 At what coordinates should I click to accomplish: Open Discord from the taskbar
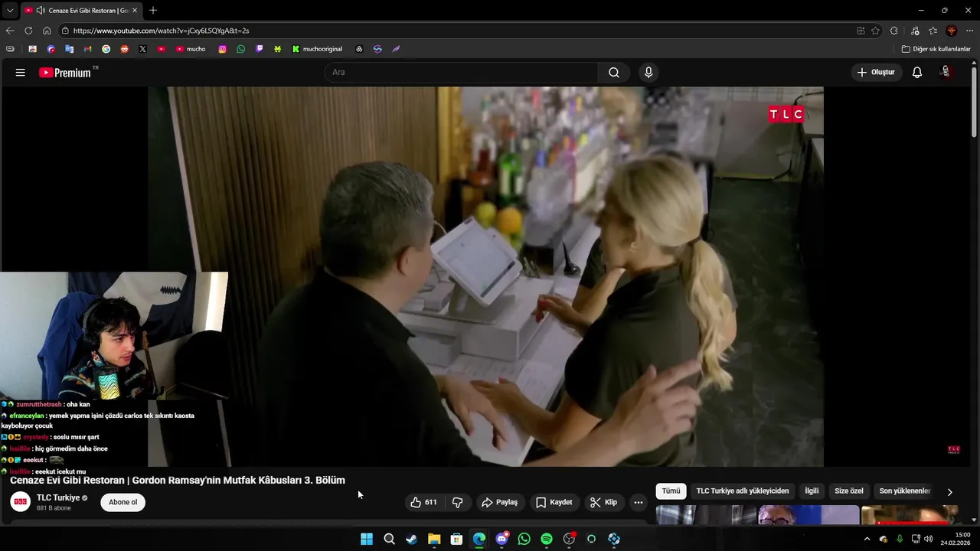tap(501, 539)
